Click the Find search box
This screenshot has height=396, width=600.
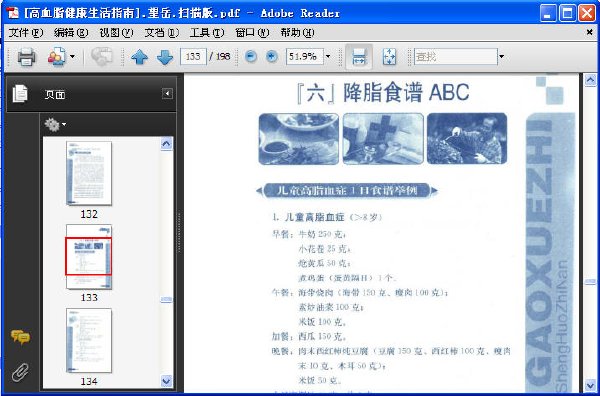(456, 57)
